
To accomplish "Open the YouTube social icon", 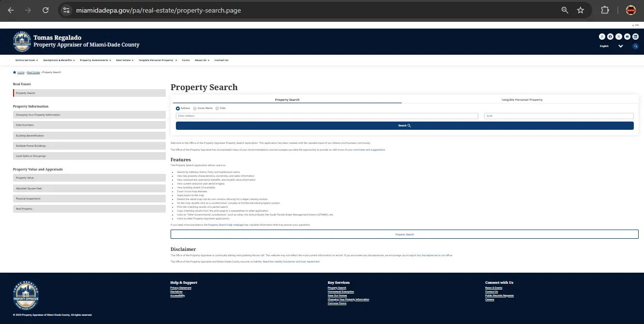I will 627,36.
